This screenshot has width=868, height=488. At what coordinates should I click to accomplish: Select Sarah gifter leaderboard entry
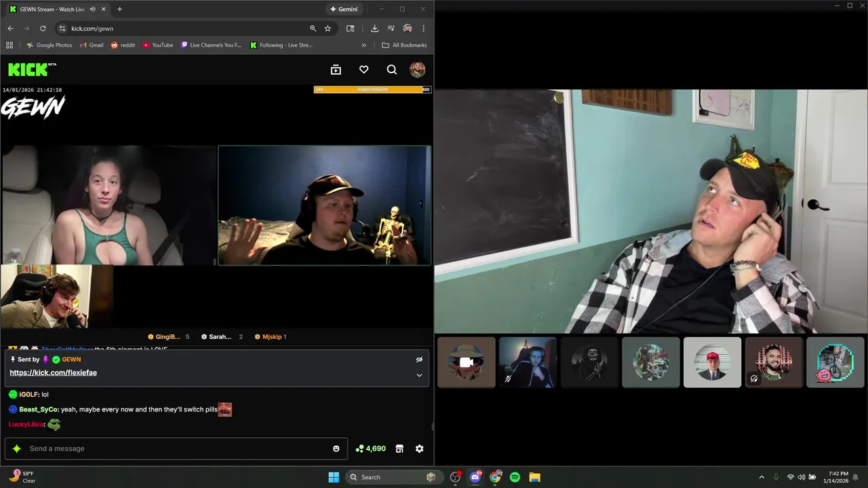click(x=222, y=337)
